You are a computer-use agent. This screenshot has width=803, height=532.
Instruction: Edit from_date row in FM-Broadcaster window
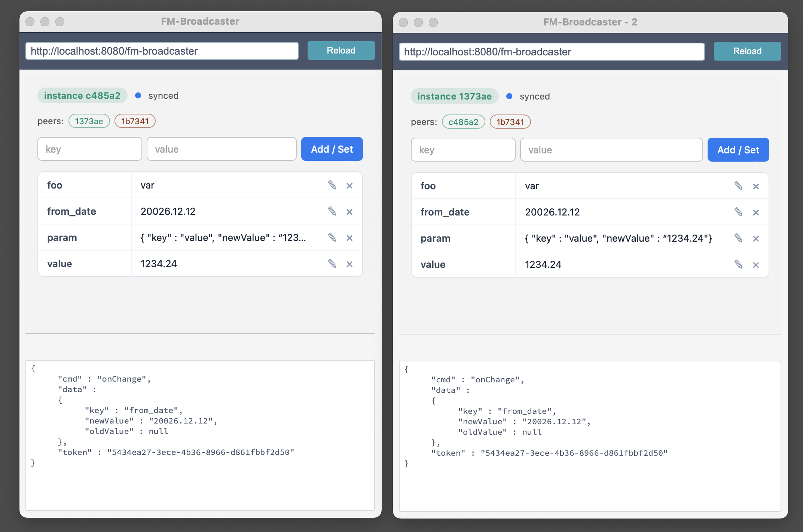pos(332,211)
